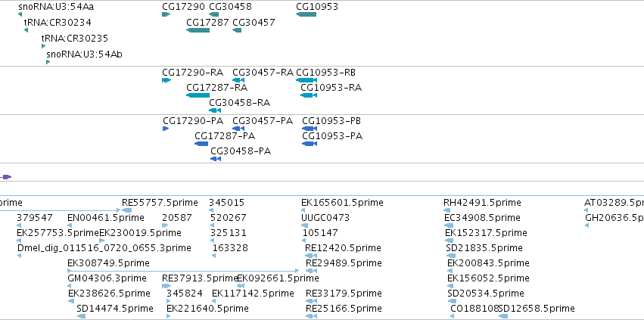
Task: Select the RE55757.5prime EST glyph
Action: 127,210
